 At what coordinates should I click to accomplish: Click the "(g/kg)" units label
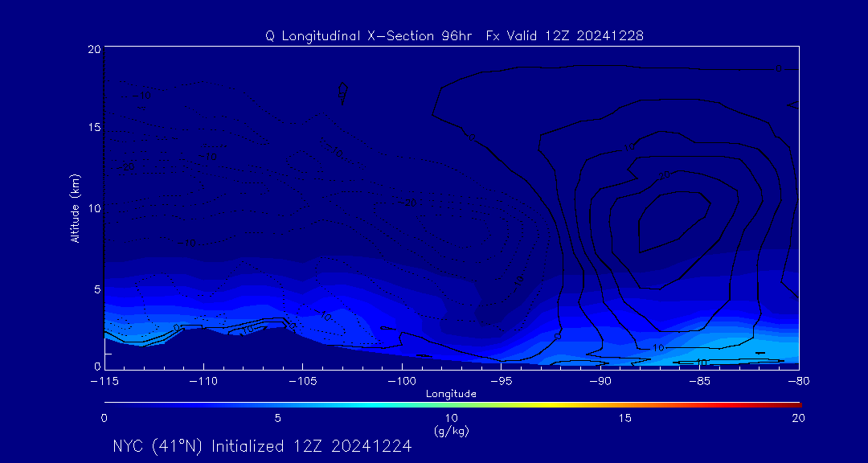tap(452, 431)
